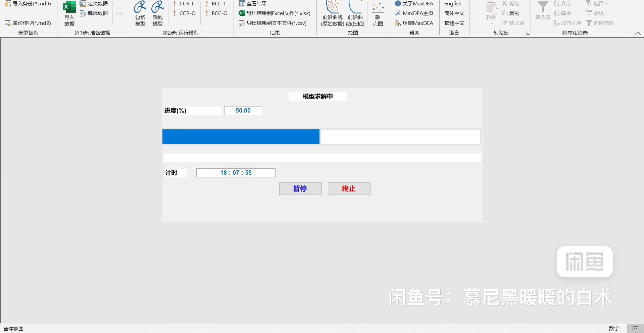
Task: Open 前沿曲线(扫描) frontier scan plot
Action: (x=355, y=13)
